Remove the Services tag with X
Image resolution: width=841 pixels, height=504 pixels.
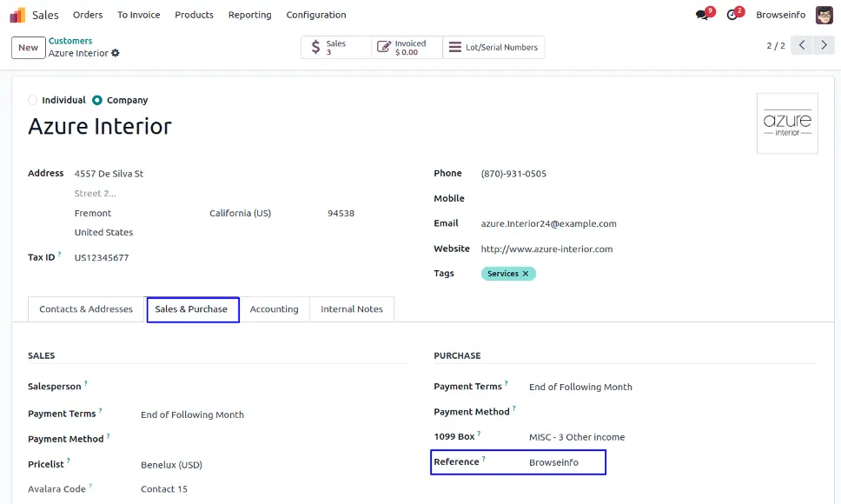[526, 274]
